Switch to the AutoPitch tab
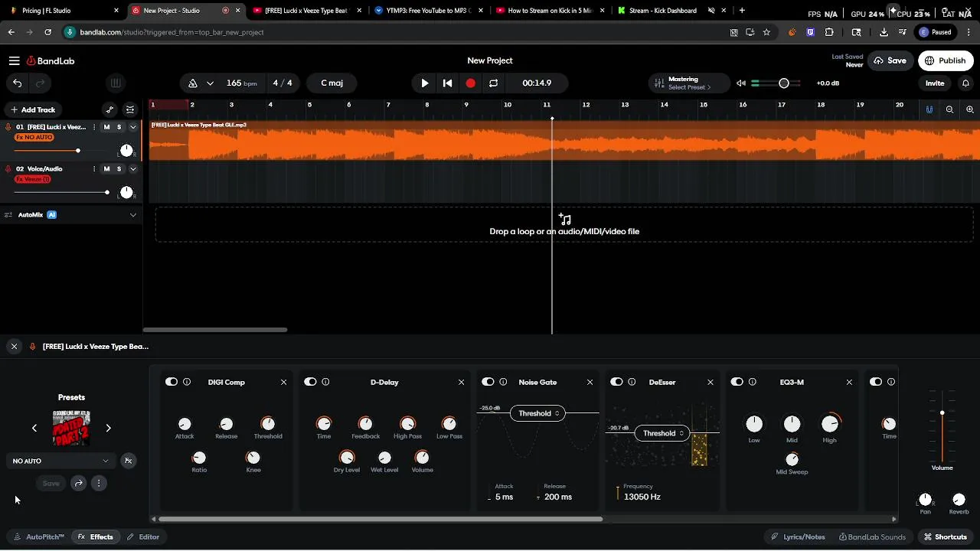The image size is (980, 551). point(39,536)
